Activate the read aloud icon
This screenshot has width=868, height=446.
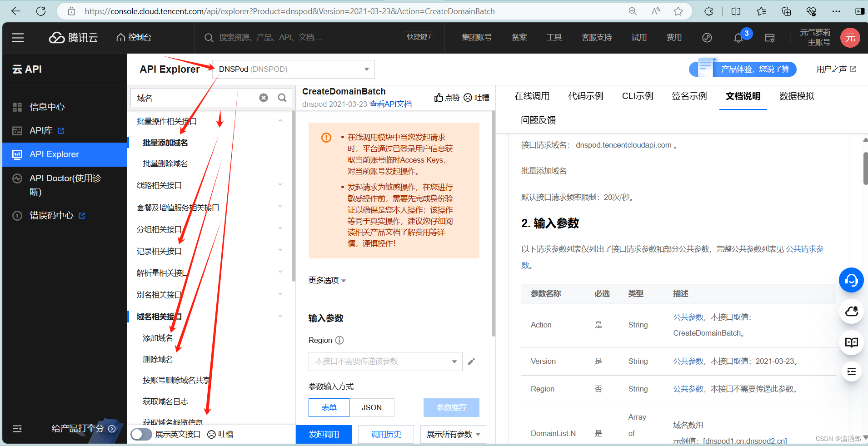pyautogui.click(x=655, y=11)
